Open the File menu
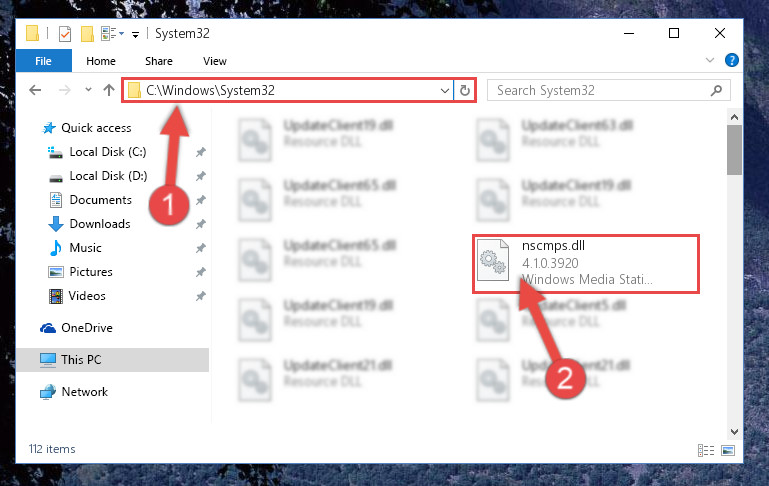Screen dimensions: 769x486 44,61
